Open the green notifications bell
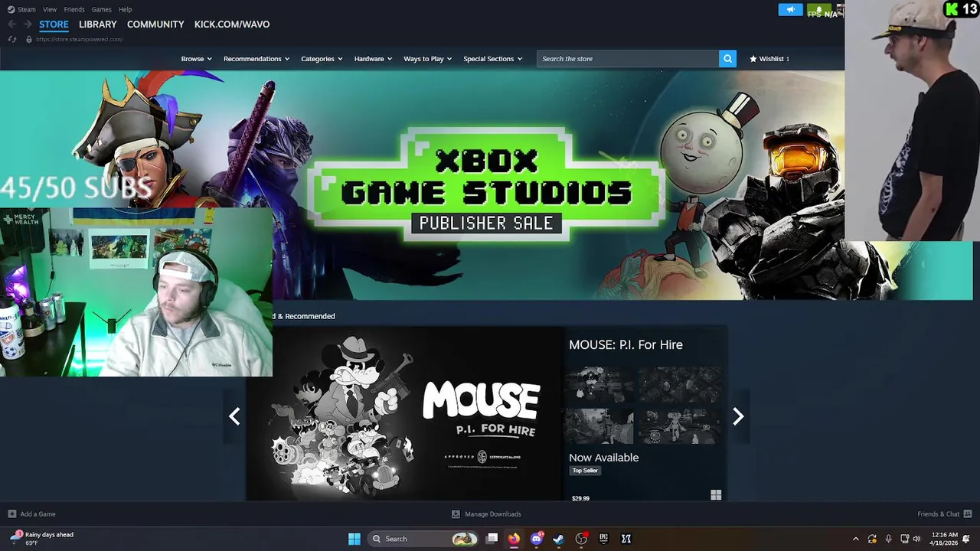Screen dimensions: 980x551 coord(818,10)
